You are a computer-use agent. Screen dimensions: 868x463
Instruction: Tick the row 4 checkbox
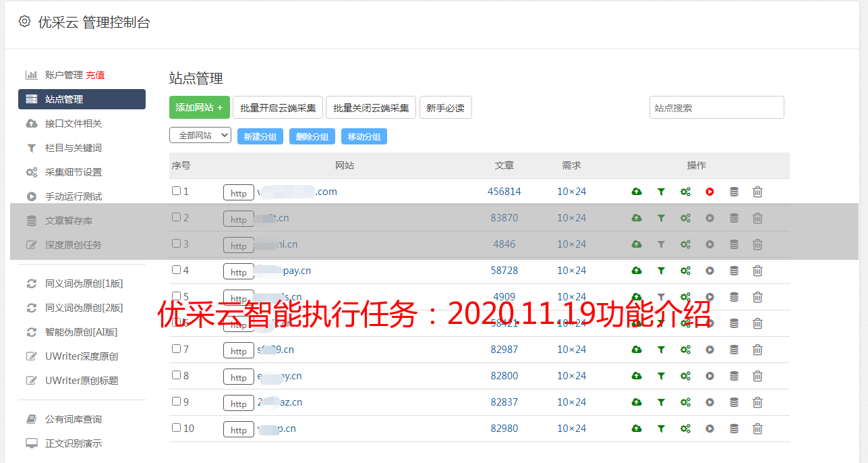coord(176,270)
